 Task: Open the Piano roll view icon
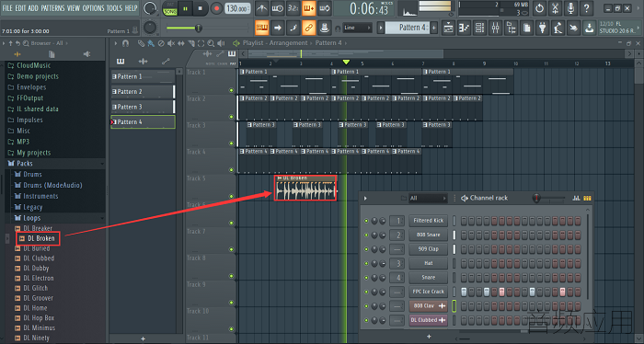tap(464, 28)
